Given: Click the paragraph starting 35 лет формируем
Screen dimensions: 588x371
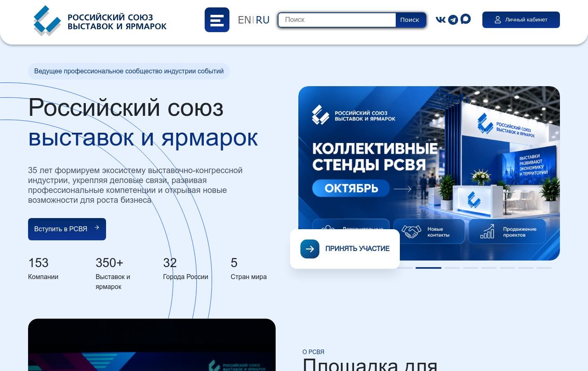Looking at the screenshot, I should pyautogui.click(x=135, y=185).
